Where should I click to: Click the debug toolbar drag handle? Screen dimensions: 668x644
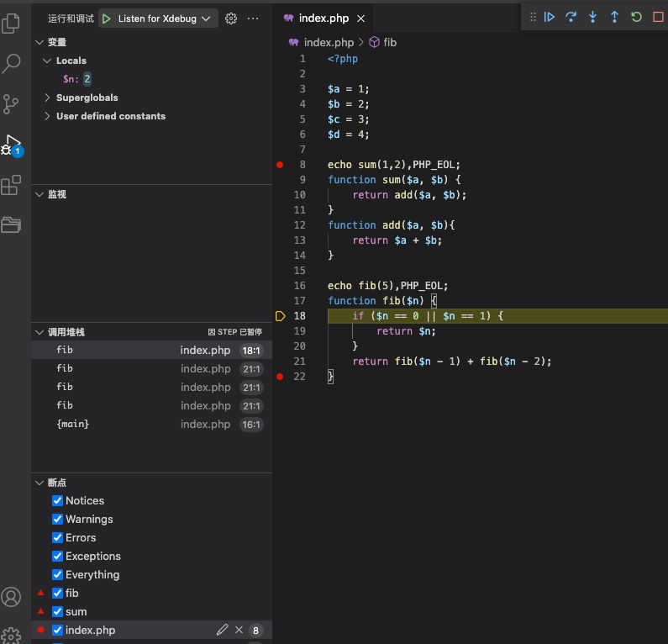coord(533,17)
